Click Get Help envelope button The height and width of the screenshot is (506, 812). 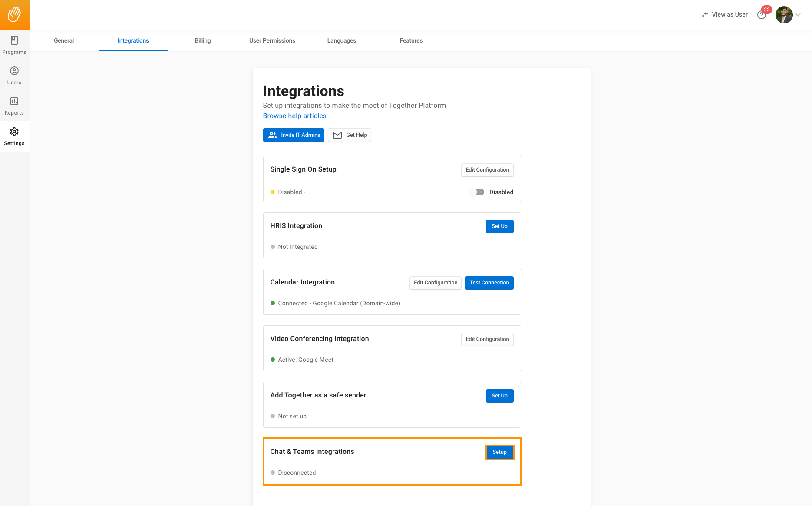click(x=350, y=135)
